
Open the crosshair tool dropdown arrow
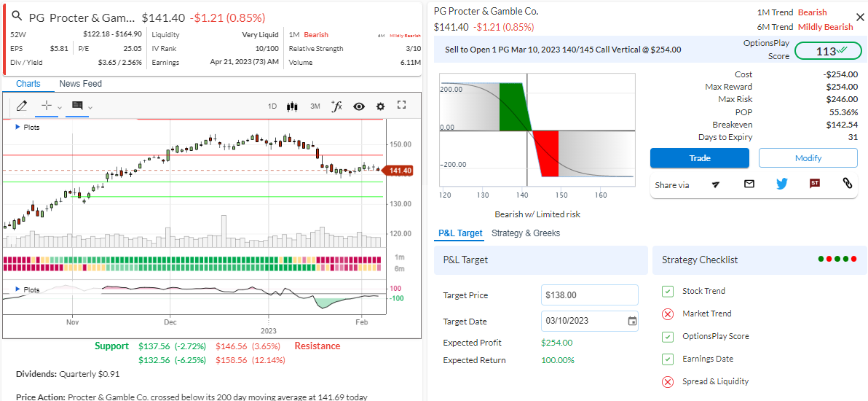coord(60,107)
